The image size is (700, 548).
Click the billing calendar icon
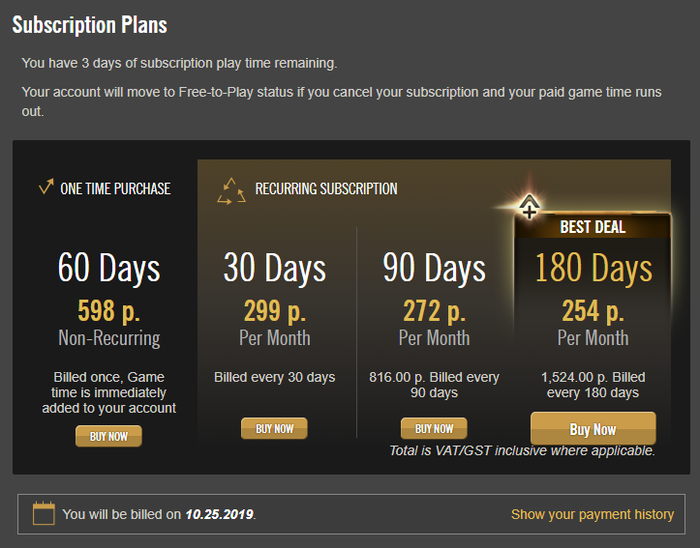(x=43, y=514)
